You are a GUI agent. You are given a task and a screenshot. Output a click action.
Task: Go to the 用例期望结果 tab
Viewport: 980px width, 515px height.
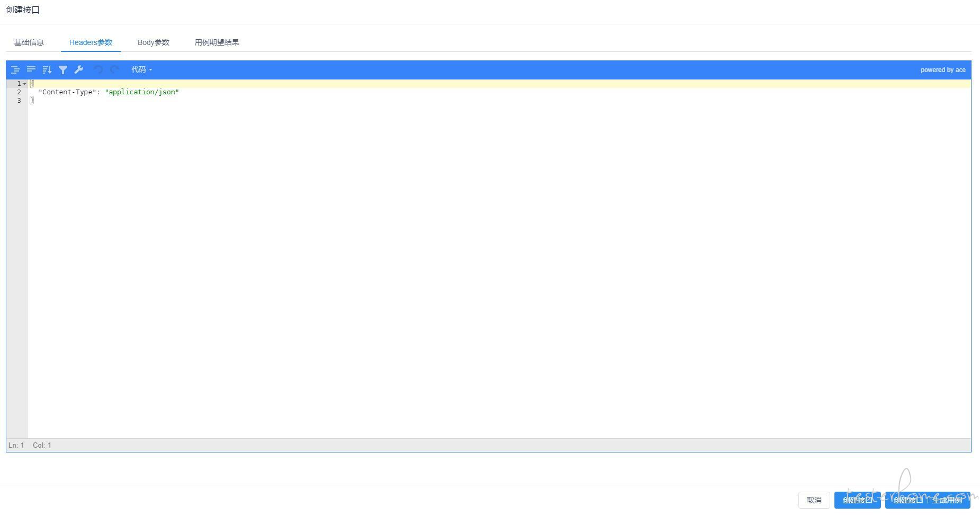click(x=217, y=42)
